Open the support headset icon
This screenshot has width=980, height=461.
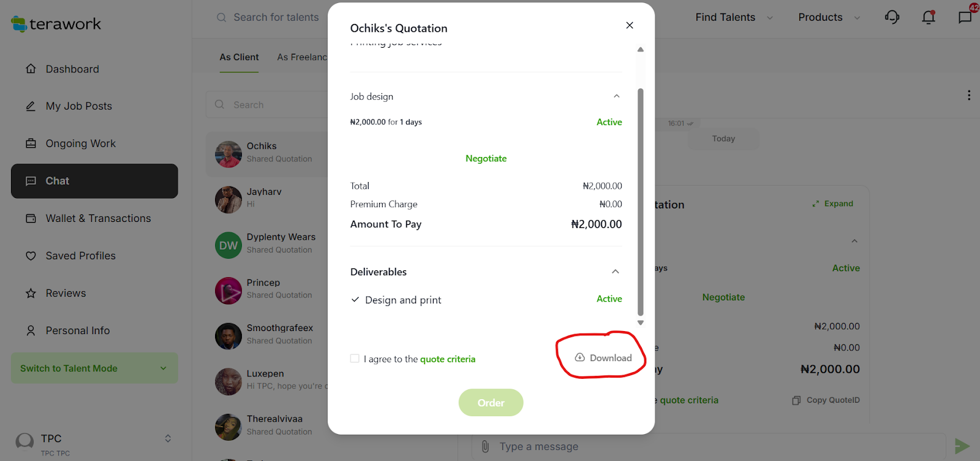coord(892,17)
